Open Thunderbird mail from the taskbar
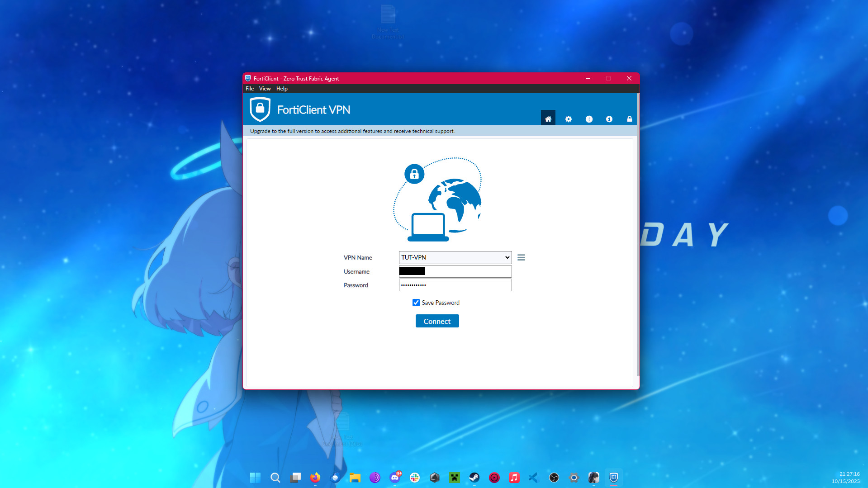Viewport: 868px width, 488px height. [335, 478]
